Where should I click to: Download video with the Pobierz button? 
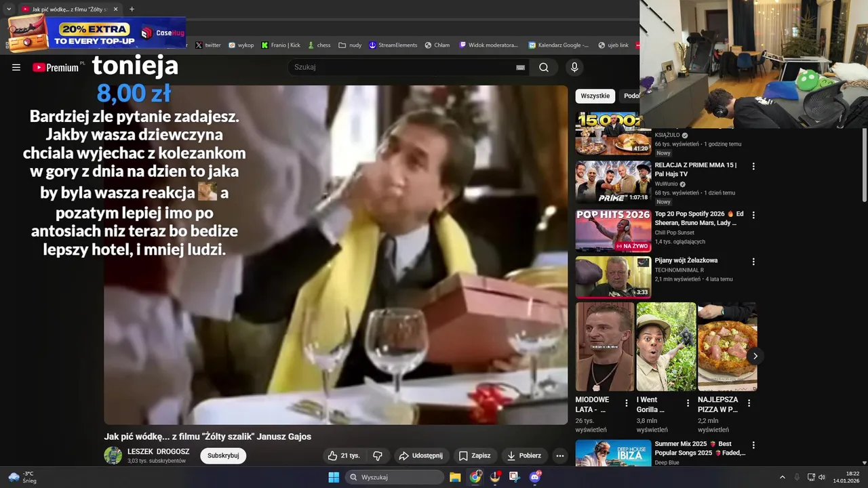[524, 455]
